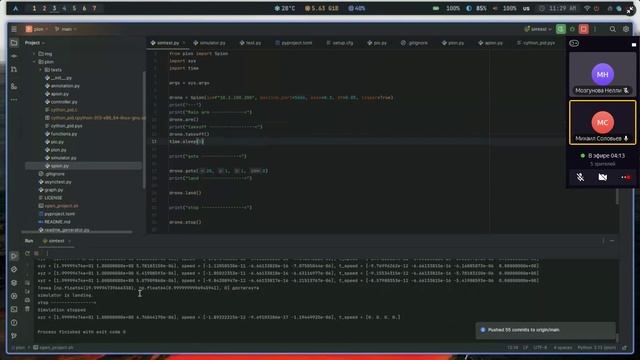
Task: Select МС Михаил Соловьев participant tile
Action: click(602, 122)
